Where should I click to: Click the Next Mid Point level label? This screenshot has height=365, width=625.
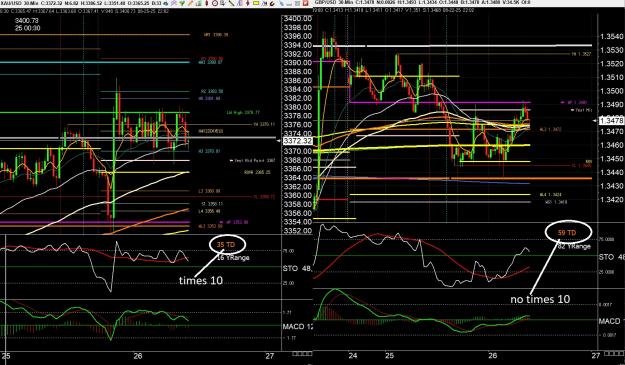tap(253, 161)
